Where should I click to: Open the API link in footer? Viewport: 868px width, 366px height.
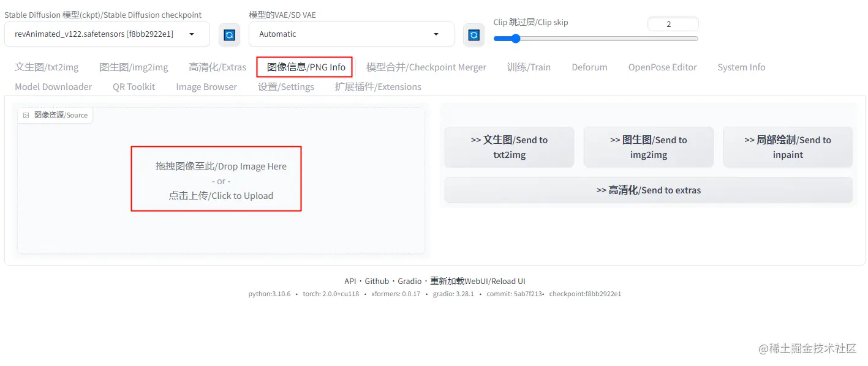(x=350, y=282)
